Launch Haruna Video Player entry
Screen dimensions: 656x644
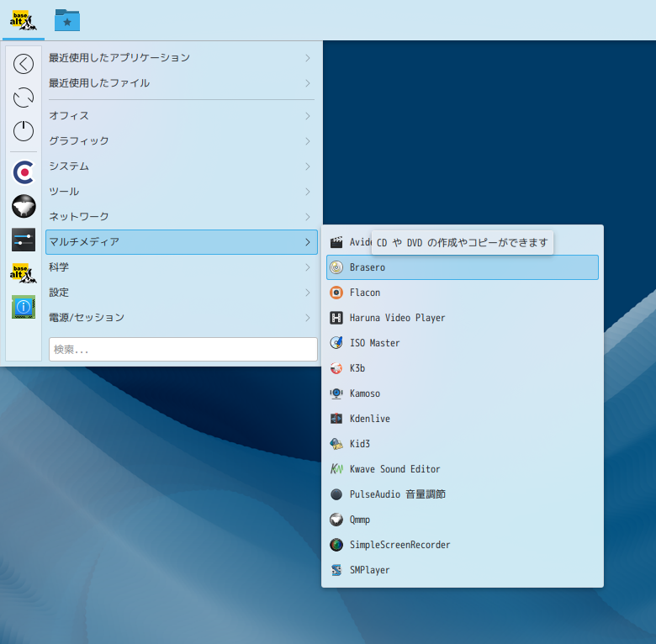pos(463,318)
